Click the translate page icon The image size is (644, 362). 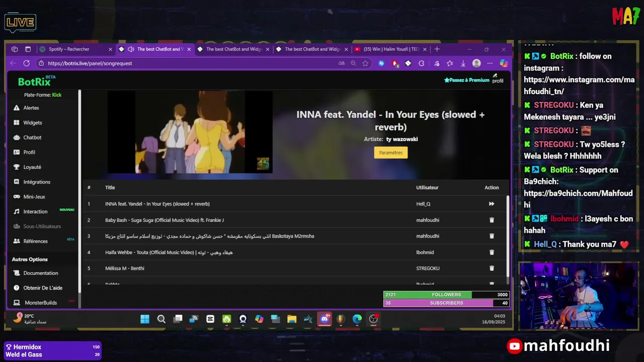(x=342, y=63)
